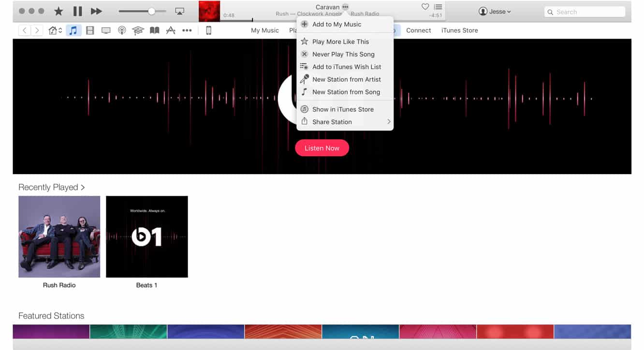644x350 pixels.
Task: Switch to the Movies library icon
Action: point(90,30)
